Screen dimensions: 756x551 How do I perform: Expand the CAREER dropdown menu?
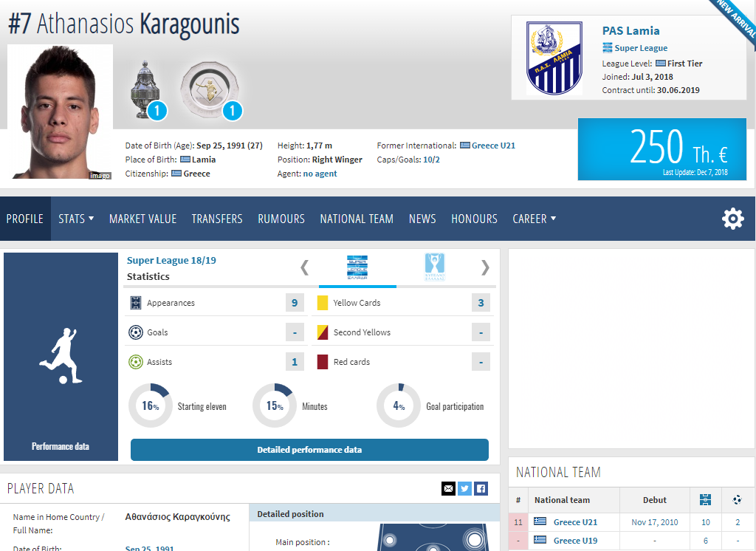click(x=535, y=219)
